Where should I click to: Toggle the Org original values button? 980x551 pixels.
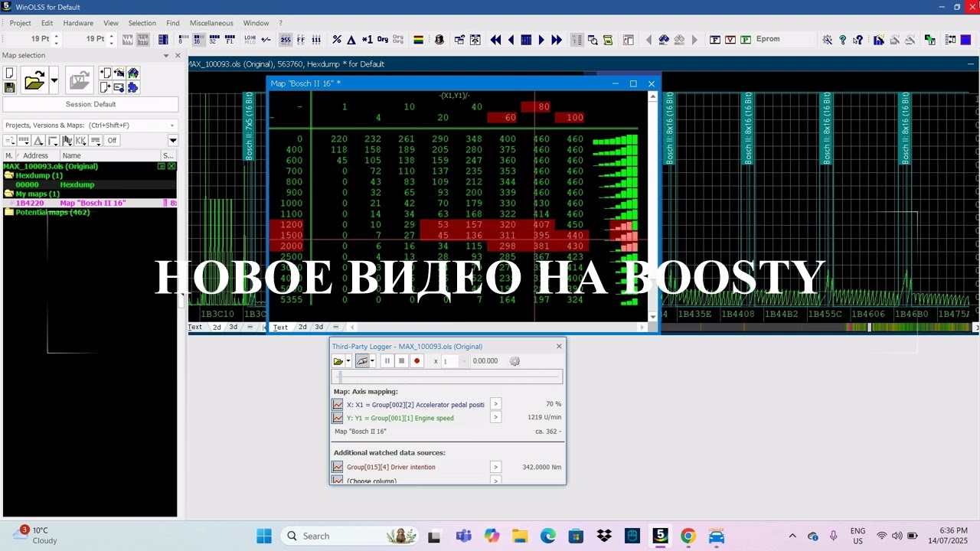(383, 40)
